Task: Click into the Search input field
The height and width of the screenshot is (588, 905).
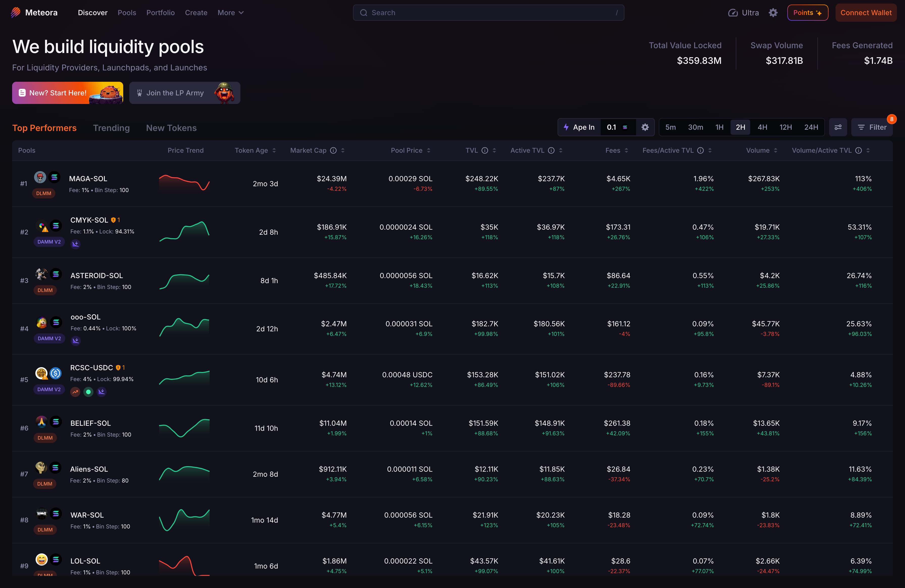Action: 488,13
